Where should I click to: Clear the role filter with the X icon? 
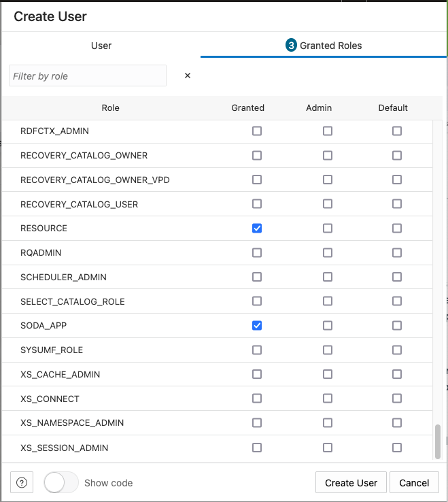[188, 76]
